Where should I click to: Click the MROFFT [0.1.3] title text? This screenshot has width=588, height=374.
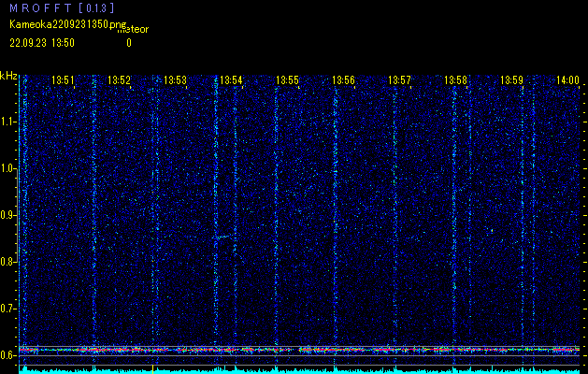pyautogui.click(x=62, y=8)
